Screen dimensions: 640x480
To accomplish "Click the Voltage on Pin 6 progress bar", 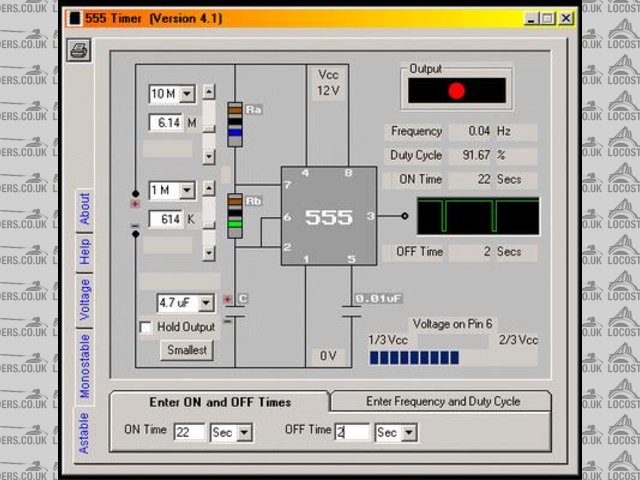I will coord(414,357).
